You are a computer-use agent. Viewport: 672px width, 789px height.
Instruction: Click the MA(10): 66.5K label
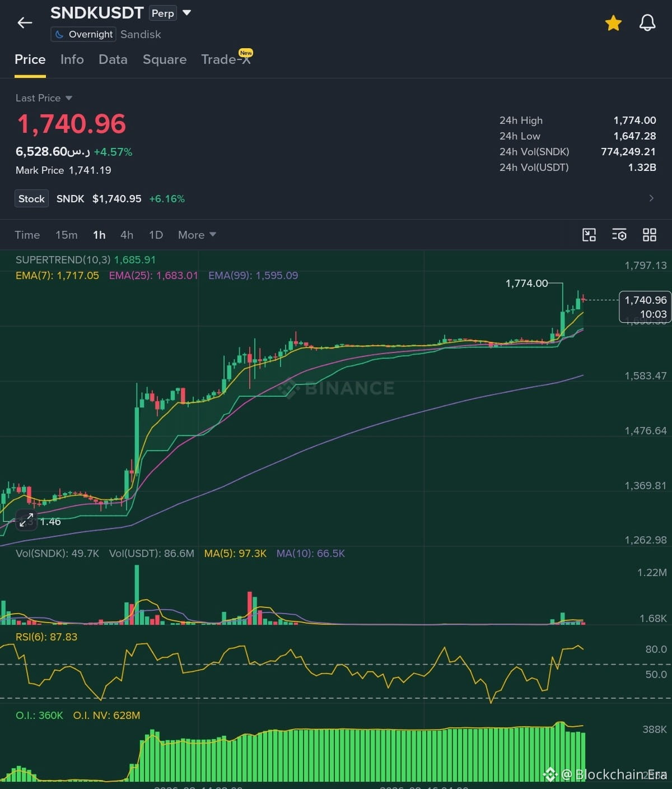(311, 554)
